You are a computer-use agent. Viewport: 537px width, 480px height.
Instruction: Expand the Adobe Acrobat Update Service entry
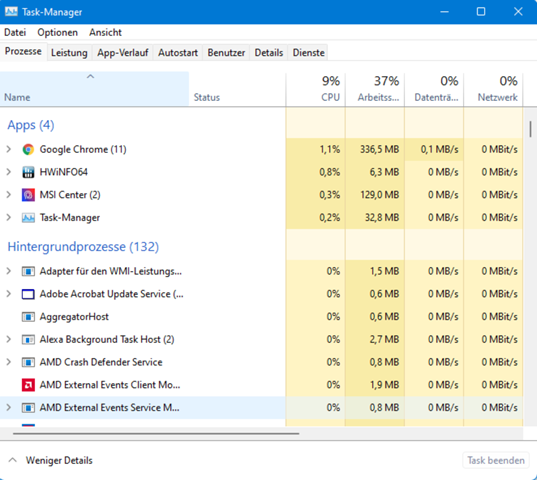point(9,294)
